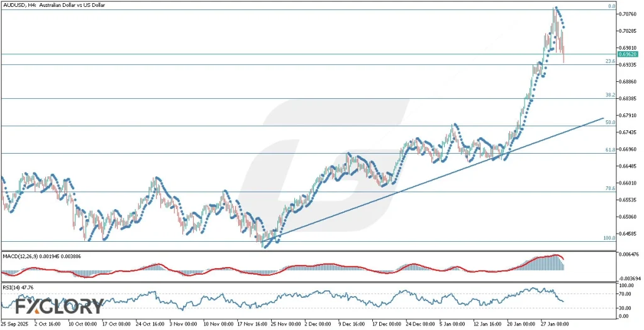This screenshot has height=330, width=644.
Task: Click the MACD axis value -0.003694
Action: 630,279
